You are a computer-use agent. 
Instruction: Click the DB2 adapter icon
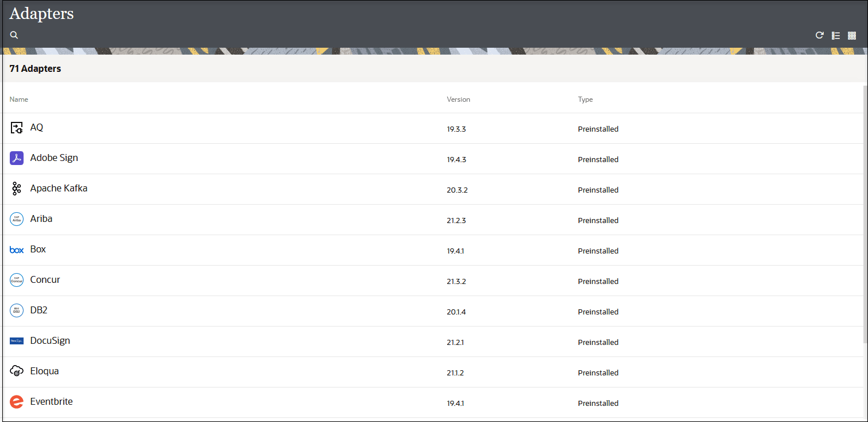click(x=17, y=310)
